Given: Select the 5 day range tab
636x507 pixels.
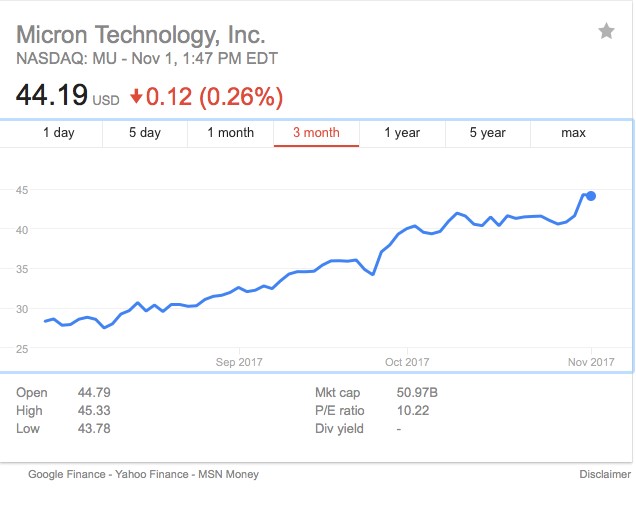Looking at the screenshot, I should 144,133.
